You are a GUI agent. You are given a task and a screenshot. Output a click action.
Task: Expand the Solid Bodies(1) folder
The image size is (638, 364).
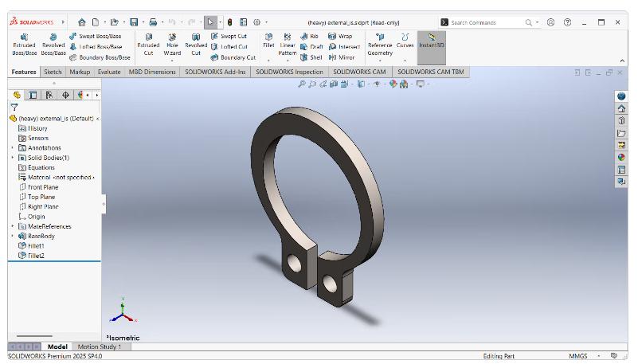coord(12,158)
